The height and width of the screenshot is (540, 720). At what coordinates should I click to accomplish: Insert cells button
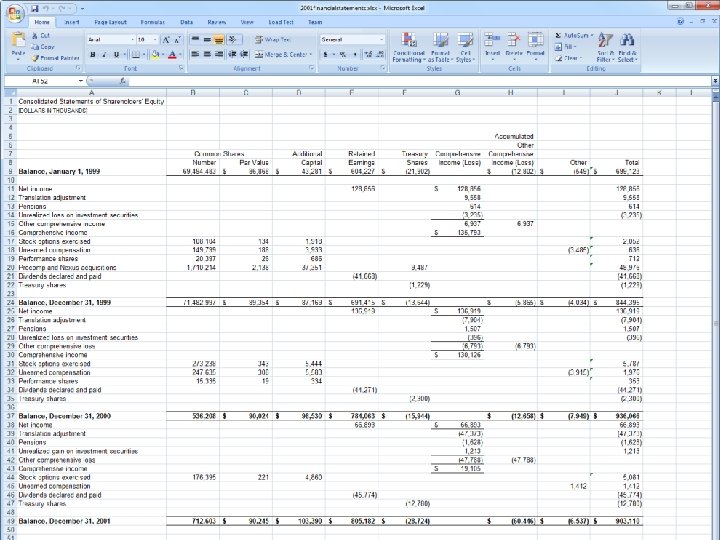(x=492, y=47)
